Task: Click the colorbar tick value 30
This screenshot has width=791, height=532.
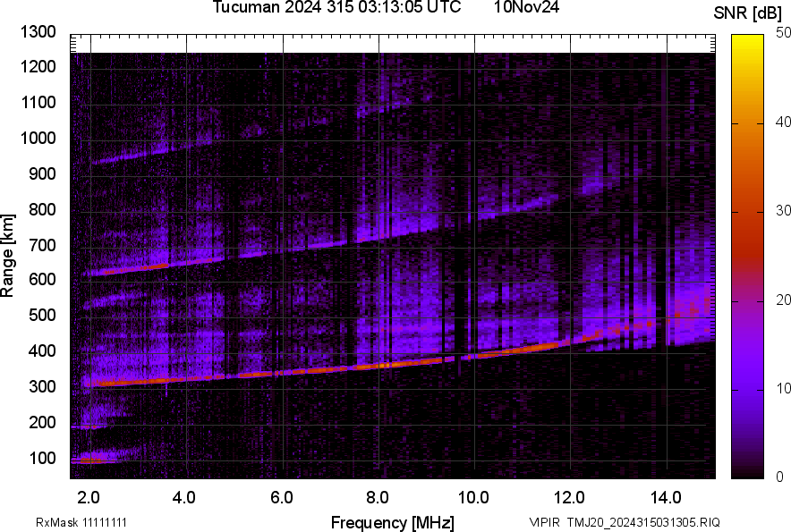Action: point(782,211)
